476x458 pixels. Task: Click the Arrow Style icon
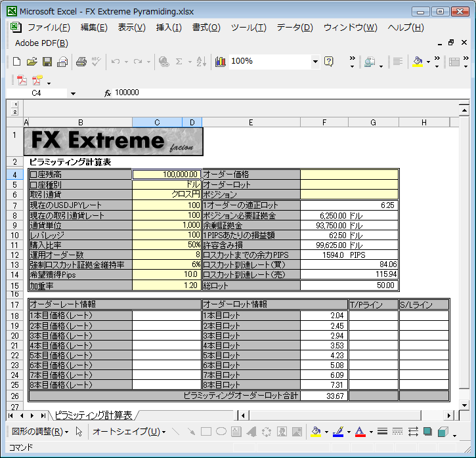pyautogui.click(x=413, y=432)
